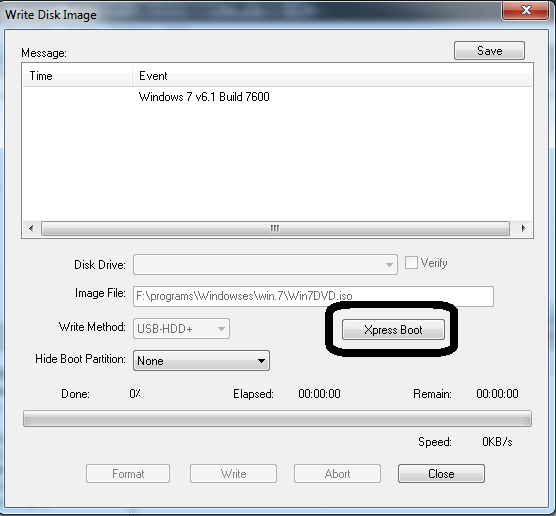556x516 pixels.
Task: Click the Done 0% value
Action: 135,394
